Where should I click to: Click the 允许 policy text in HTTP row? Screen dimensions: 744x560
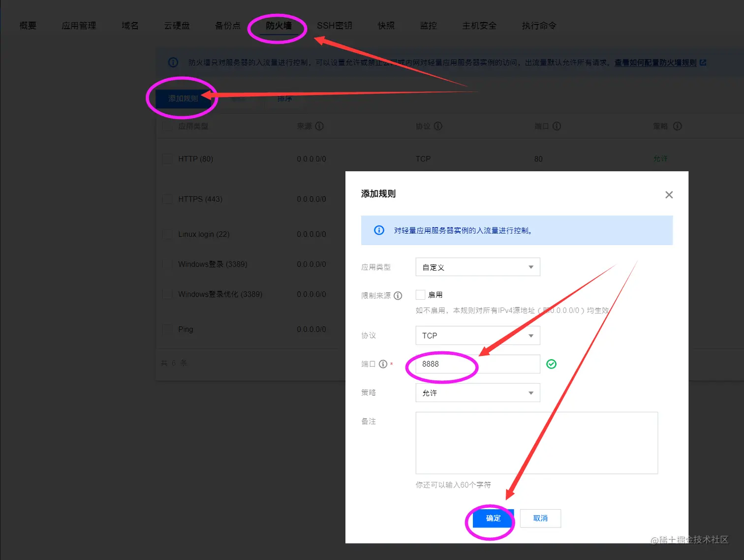coord(660,159)
